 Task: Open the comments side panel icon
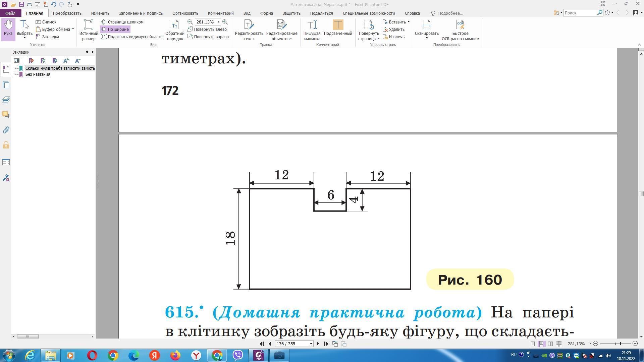point(6,115)
